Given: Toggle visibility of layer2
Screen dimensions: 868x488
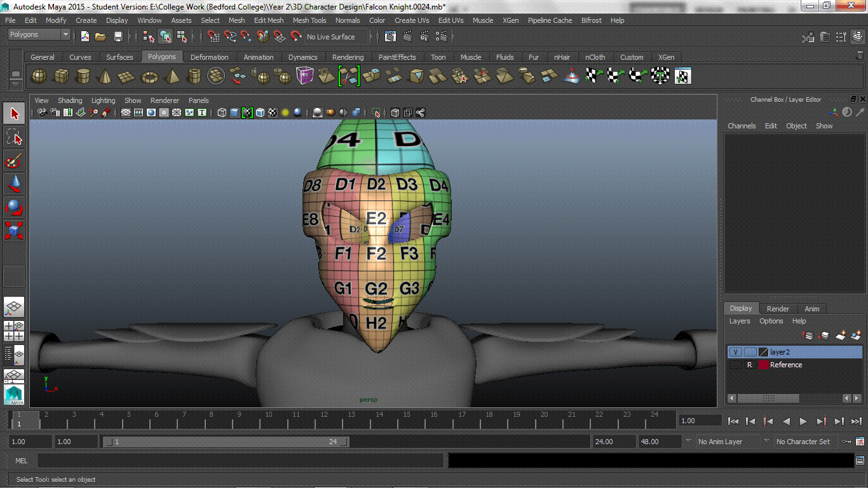Looking at the screenshot, I should (x=735, y=352).
